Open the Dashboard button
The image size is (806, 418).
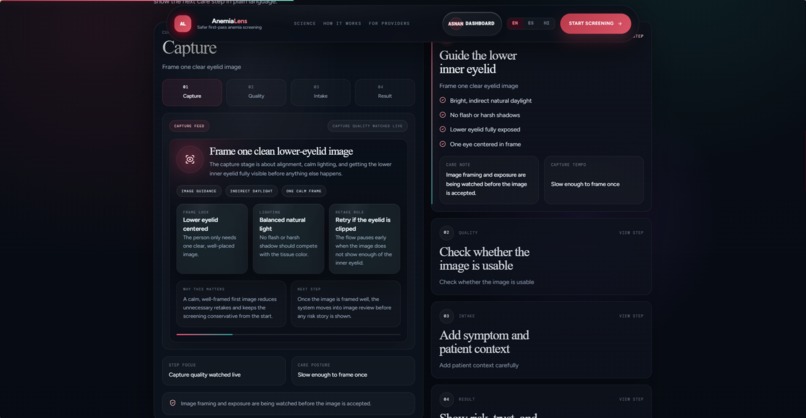[472, 24]
